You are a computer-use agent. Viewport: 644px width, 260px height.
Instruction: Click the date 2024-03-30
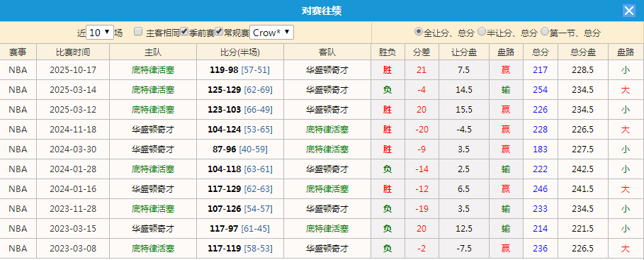(x=73, y=149)
